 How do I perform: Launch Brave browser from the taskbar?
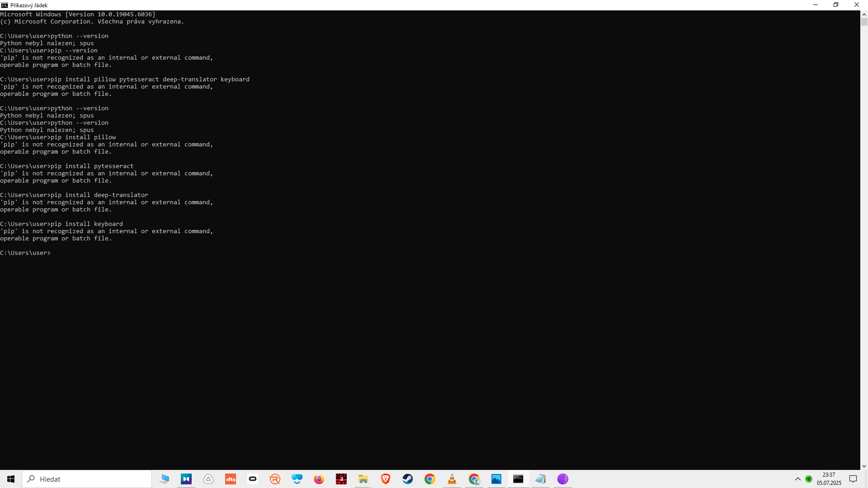pyautogui.click(x=386, y=479)
